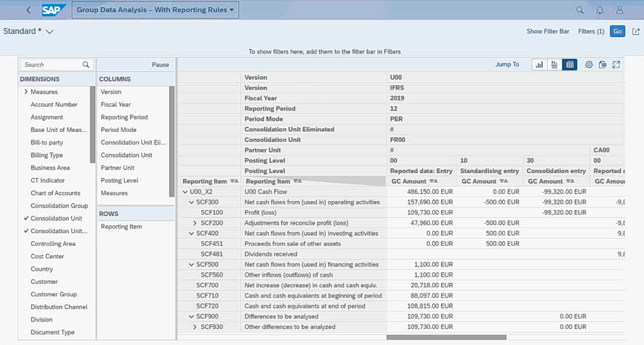Click the magnifier in the dimensions Search box
644x345 pixels.
click(86, 64)
